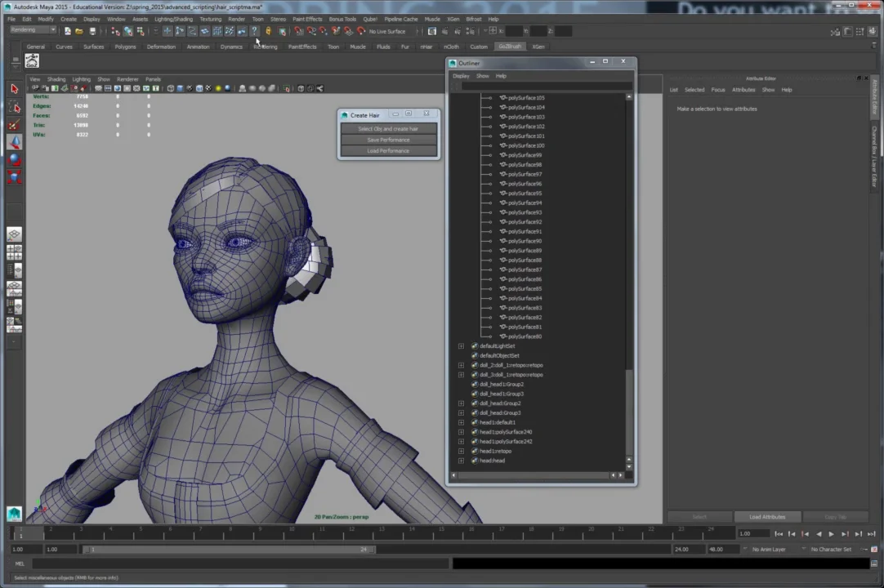Open the Lighting/Shading menu
This screenshot has width=884, height=588.
click(174, 19)
